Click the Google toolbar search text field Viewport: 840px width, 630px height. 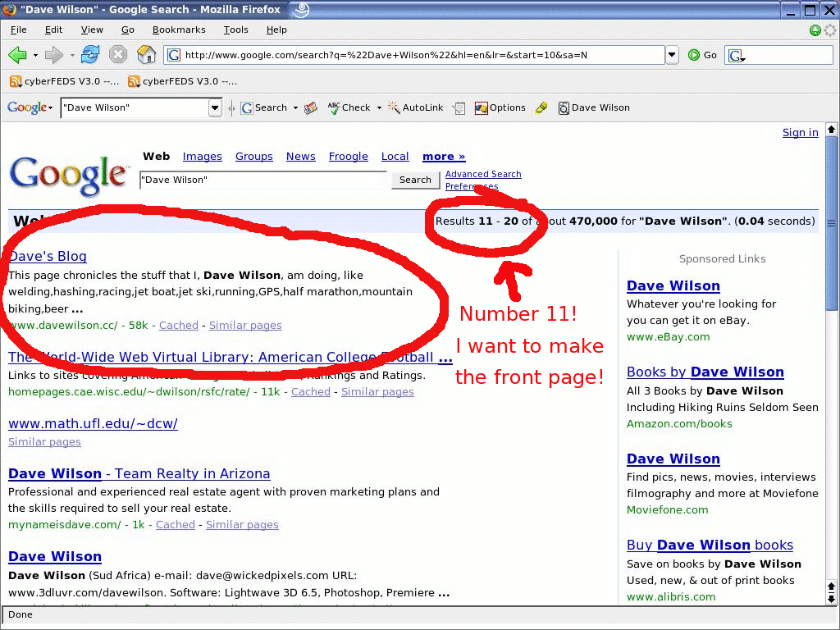(135, 107)
